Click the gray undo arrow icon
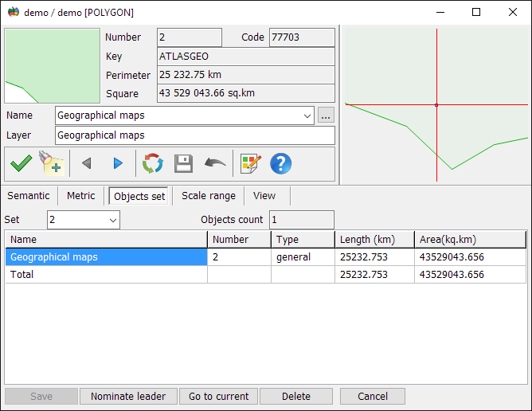532x411 pixels. click(214, 163)
